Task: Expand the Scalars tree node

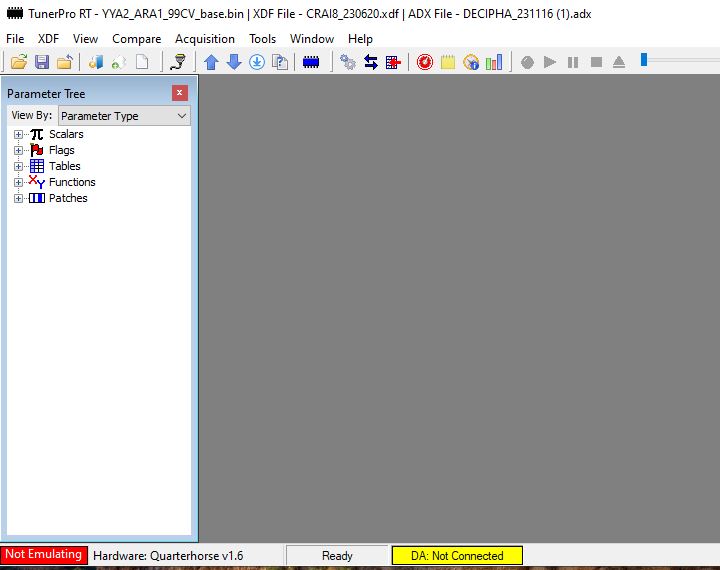Action: click(x=18, y=134)
